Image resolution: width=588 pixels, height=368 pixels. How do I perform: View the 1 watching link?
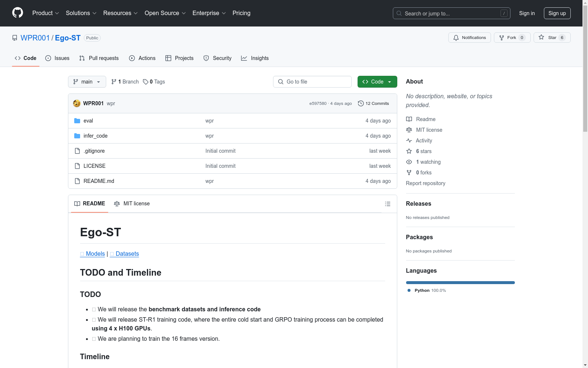coord(423,162)
